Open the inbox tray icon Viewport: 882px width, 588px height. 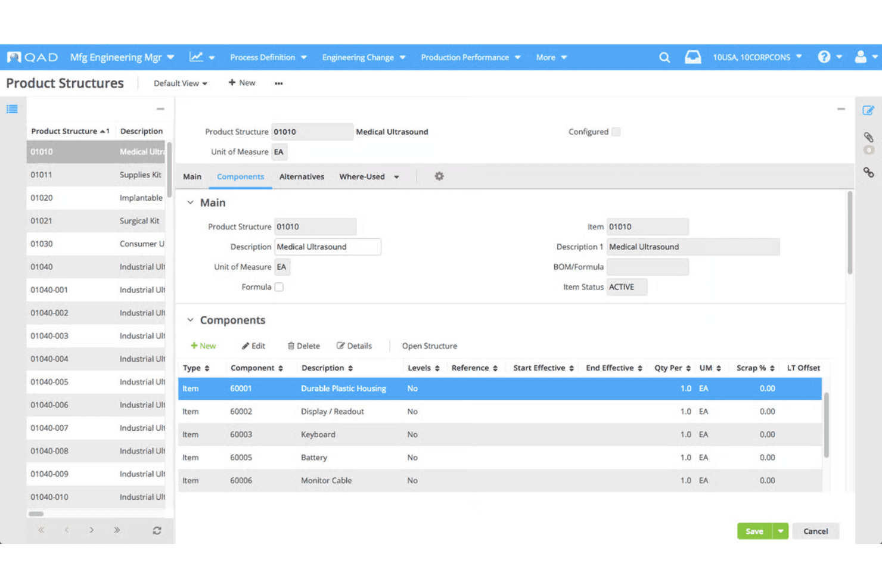(692, 57)
